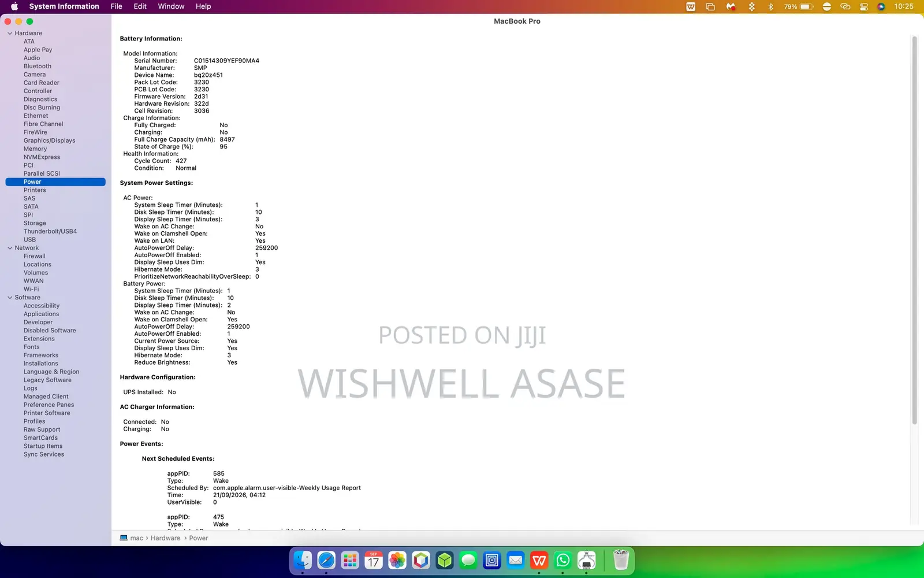Open Launchpad in the dock
This screenshot has width=924, height=578.
pos(350,560)
